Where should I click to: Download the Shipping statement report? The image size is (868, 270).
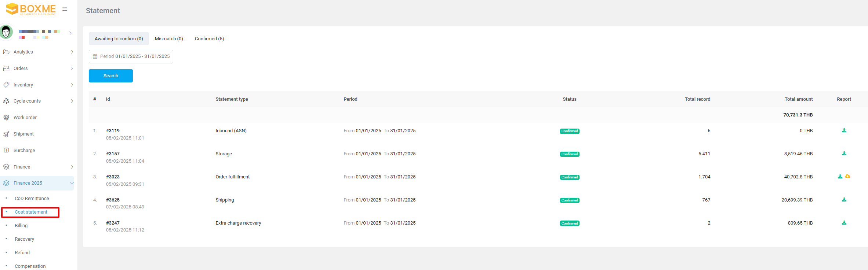coord(844,200)
